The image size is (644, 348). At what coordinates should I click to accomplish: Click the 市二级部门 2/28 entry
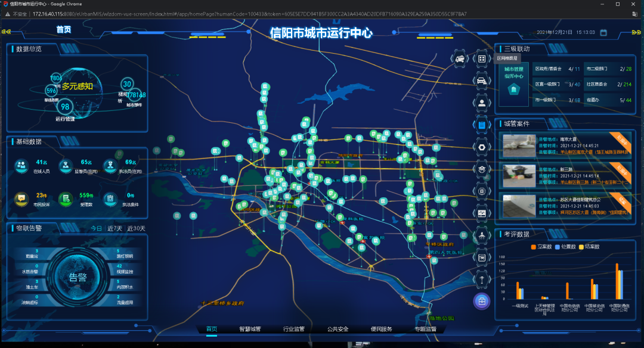pos(608,69)
